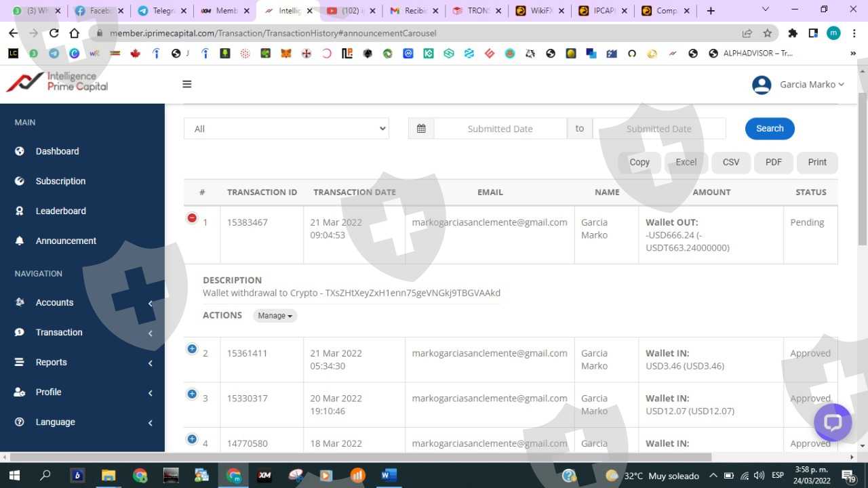868x488 pixels.
Task: Go back to the previous page
Action: 13,33
